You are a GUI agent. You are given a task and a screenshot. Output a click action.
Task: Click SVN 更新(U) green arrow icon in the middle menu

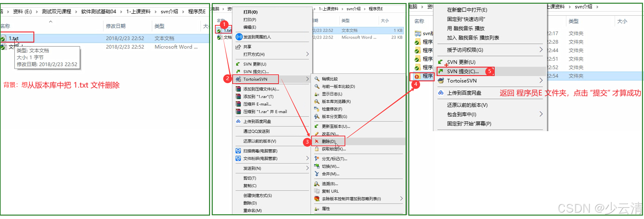[x=238, y=64]
